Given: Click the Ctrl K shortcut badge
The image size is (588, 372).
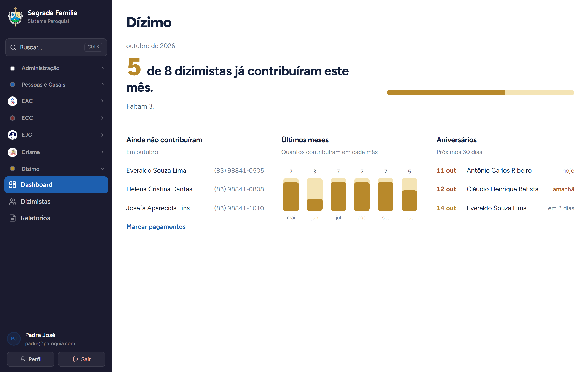Looking at the screenshot, I should click(93, 47).
